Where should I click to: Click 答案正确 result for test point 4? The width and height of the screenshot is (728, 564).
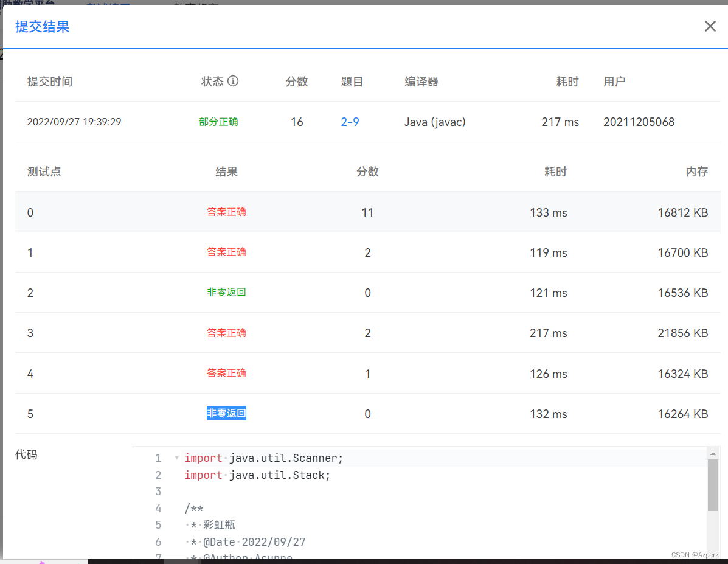pyautogui.click(x=226, y=372)
